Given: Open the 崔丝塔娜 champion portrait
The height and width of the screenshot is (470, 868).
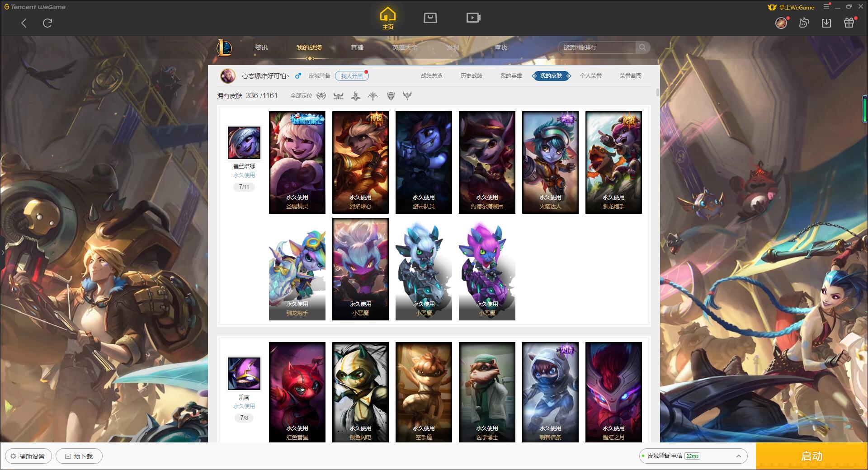Looking at the screenshot, I should coord(244,143).
